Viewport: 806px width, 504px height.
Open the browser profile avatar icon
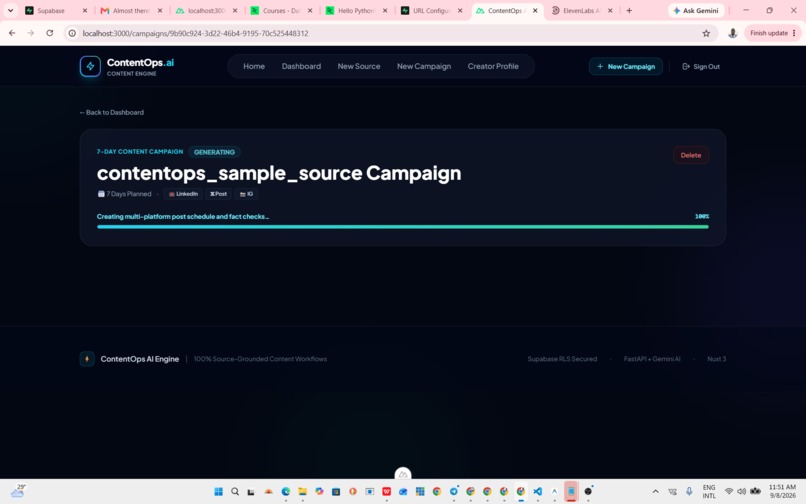pos(732,33)
